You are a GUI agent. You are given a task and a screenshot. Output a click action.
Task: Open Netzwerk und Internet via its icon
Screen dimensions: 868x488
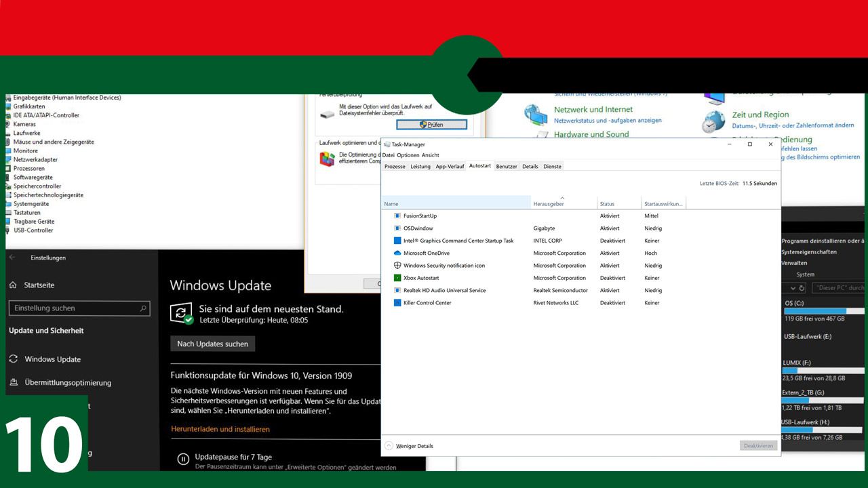536,115
